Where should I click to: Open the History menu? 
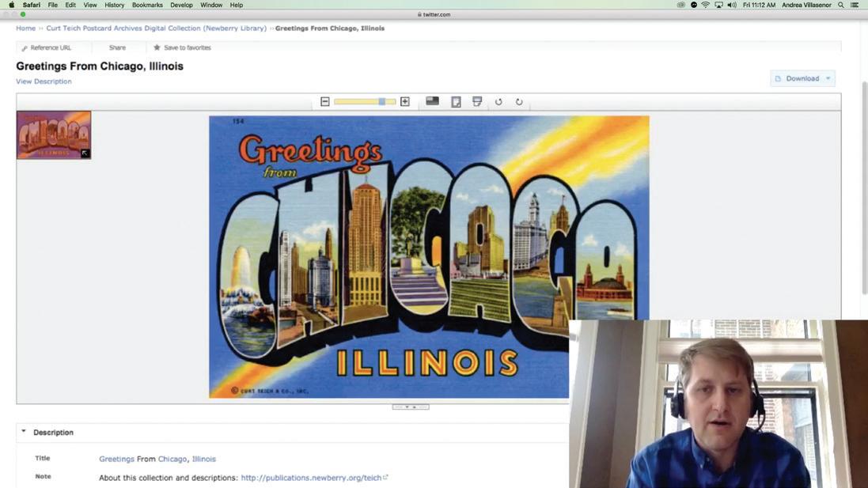click(x=115, y=5)
